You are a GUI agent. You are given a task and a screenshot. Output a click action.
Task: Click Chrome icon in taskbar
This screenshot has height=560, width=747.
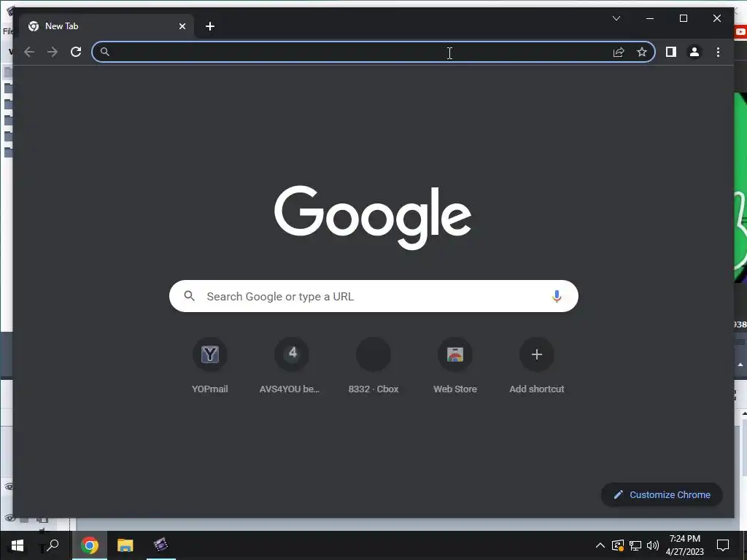[x=90, y=545]
